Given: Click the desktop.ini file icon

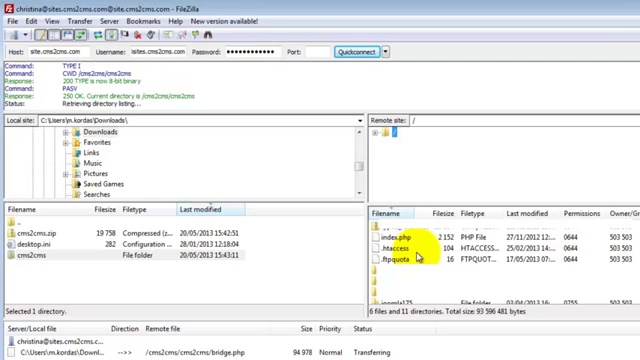Looking at the screenshot, I should pyautogui.click(x=11, y=244).
